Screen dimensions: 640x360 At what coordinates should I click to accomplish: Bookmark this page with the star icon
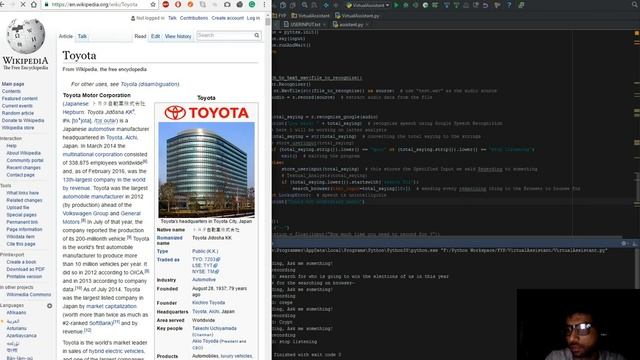(153, 4)
